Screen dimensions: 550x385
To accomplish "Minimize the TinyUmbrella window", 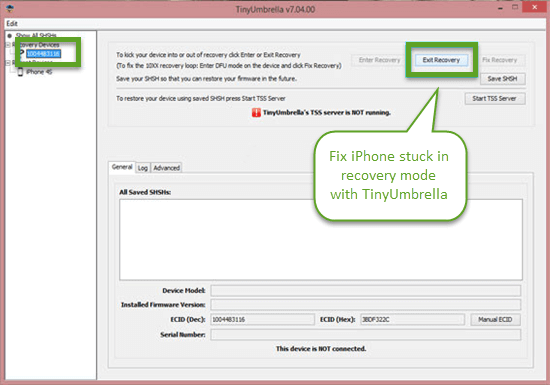I will click(x=500, y=8).
